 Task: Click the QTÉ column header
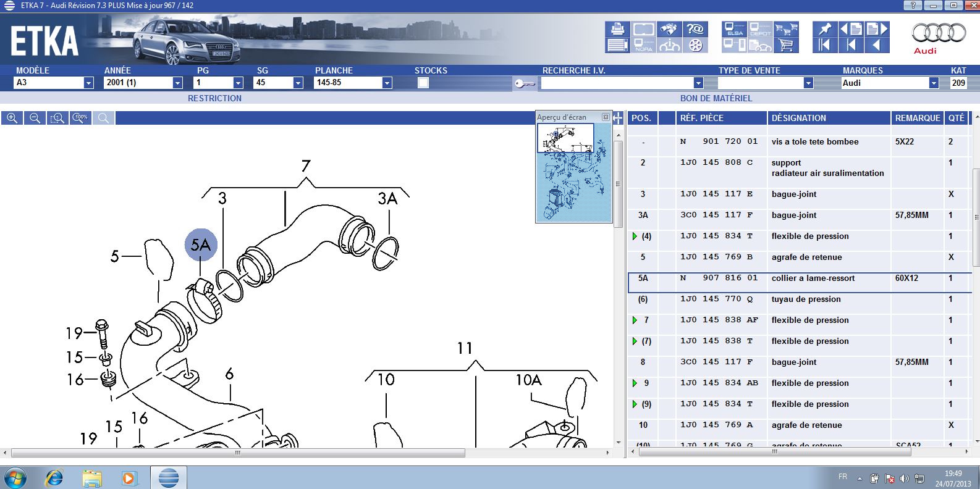(x=957, y=118)
